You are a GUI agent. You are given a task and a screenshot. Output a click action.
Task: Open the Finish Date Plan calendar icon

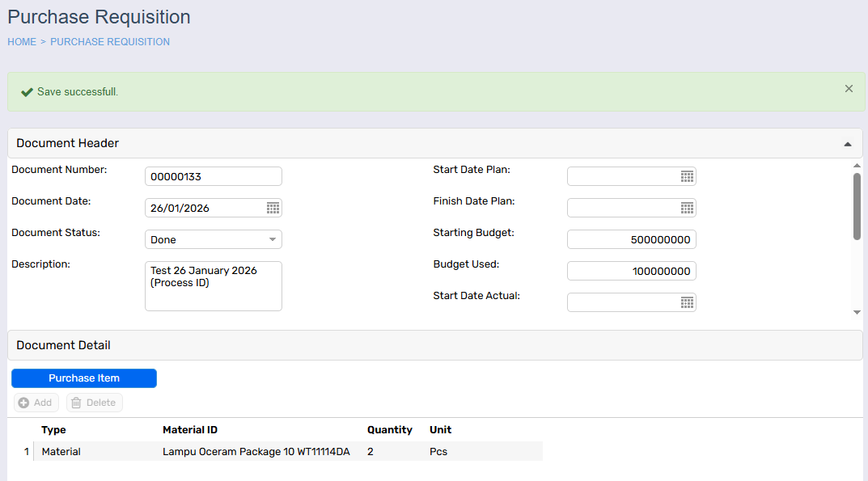687,208
